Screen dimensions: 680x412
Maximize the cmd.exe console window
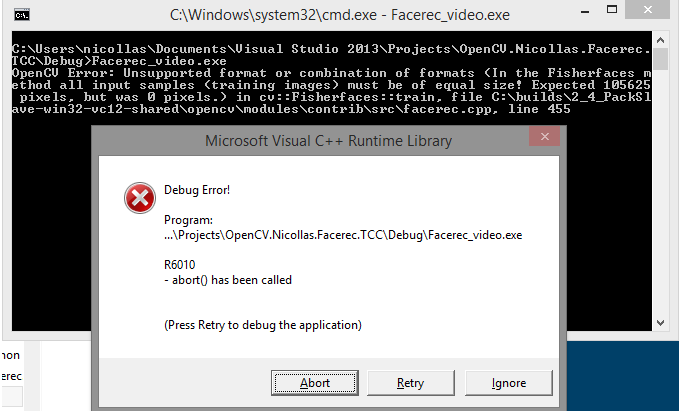612,10
